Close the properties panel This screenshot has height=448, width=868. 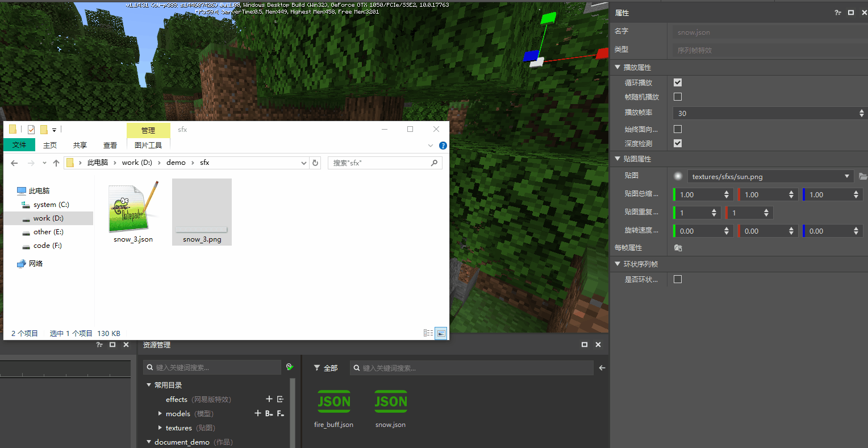864,13
